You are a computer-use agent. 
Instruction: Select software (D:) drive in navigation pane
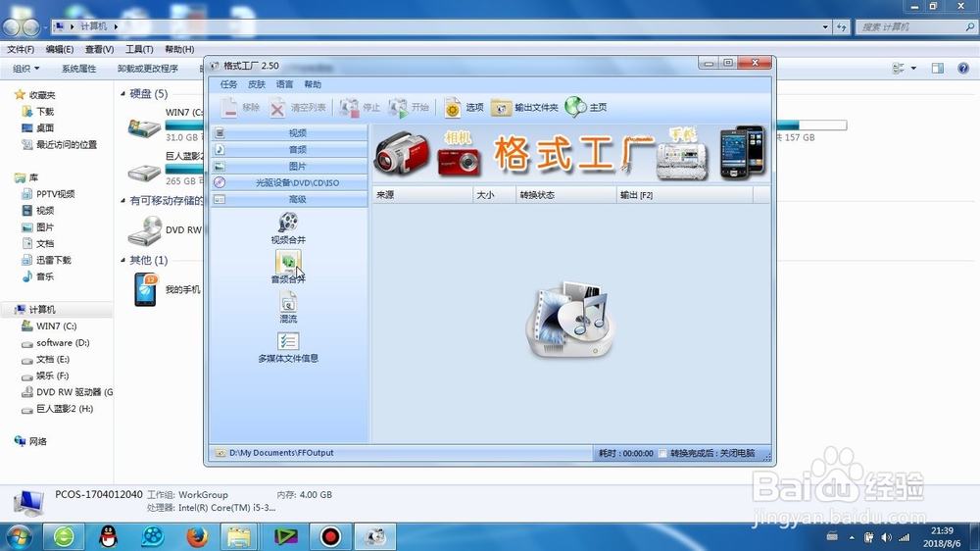[x=63, y=343]
